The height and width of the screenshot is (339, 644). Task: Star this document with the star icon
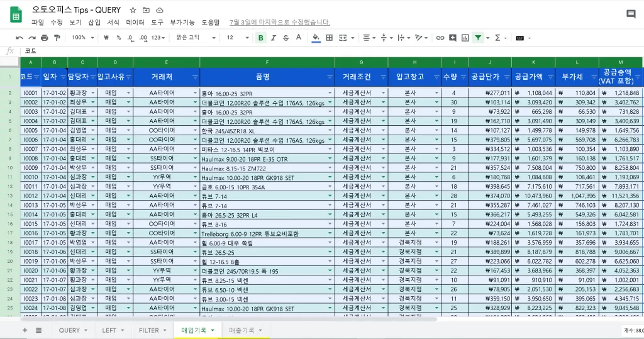(x=133, y=10)
